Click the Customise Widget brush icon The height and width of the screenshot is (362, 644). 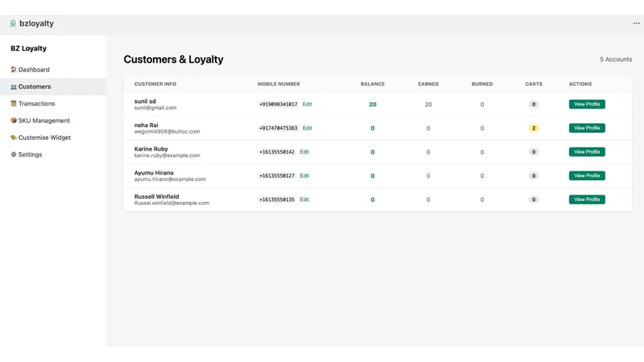tap(14, 138)
